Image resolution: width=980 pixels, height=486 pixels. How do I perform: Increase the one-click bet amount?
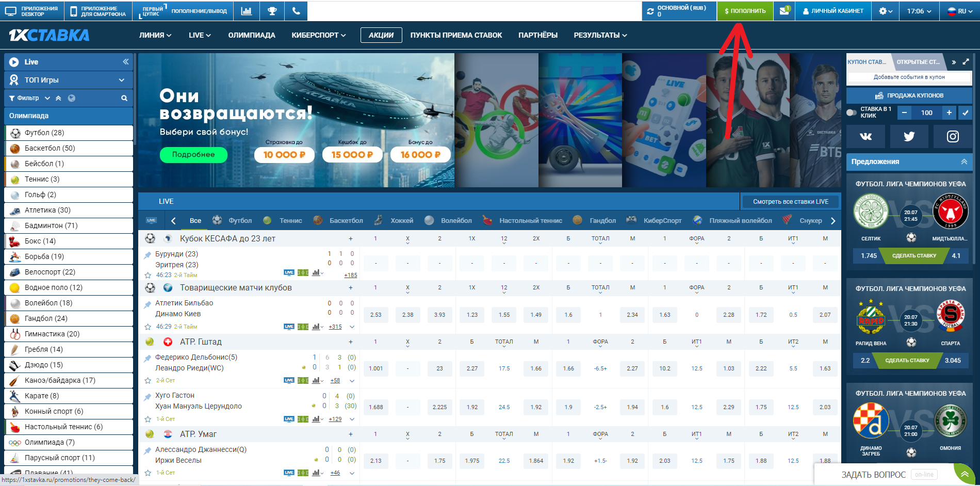tap(949, 112)
